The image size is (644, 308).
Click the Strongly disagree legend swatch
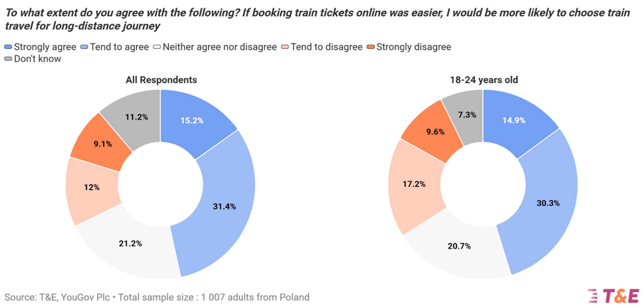tap(370, 47)
